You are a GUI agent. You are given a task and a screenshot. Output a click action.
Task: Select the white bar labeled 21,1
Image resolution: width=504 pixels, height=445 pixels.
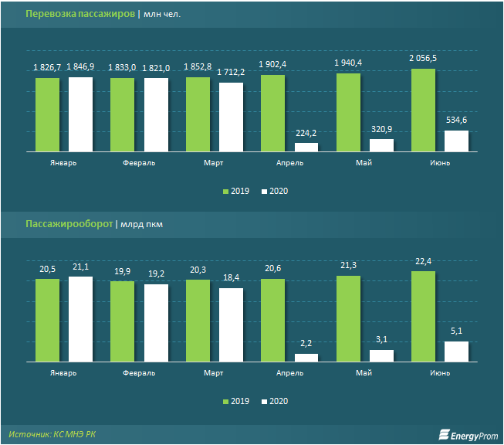[x=80, y=319]
